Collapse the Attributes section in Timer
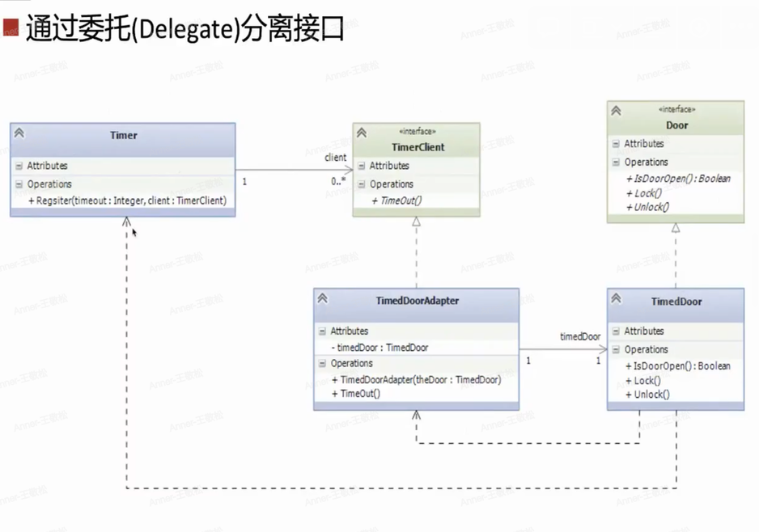This screenshot has width=759, height=532. pyautogui.click(x=19, y=166)
